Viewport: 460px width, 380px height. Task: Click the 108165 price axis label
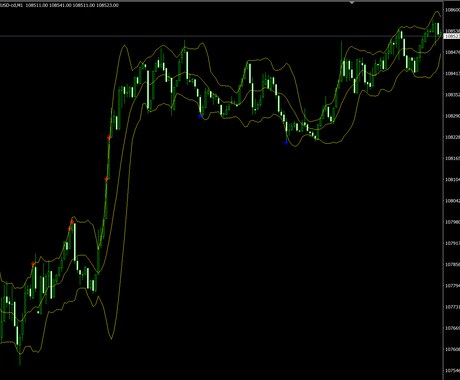(x=453, y=158)
